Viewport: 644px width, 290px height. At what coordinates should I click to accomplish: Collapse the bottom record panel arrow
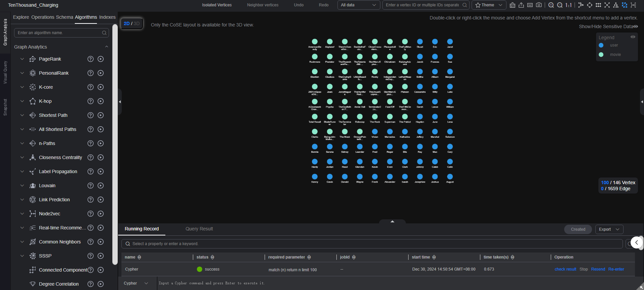[392, 221]
